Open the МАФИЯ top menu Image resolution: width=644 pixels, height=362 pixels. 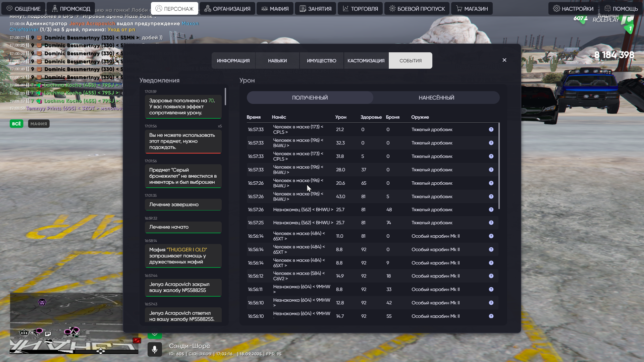click(x=275, y=9)
